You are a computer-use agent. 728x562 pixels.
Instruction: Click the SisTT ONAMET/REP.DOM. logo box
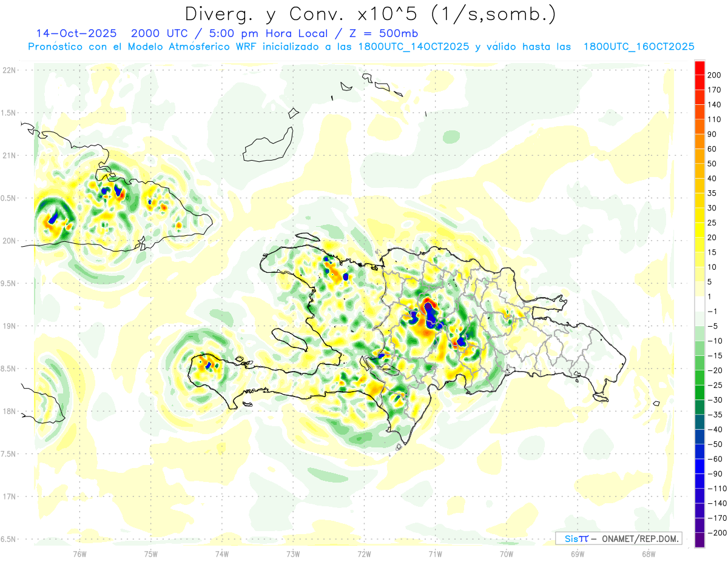618,538
